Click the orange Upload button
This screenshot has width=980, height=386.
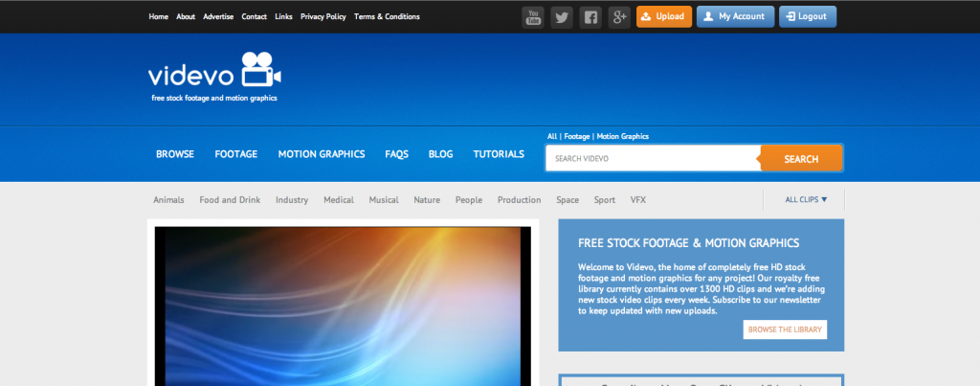tap(664, 17)
